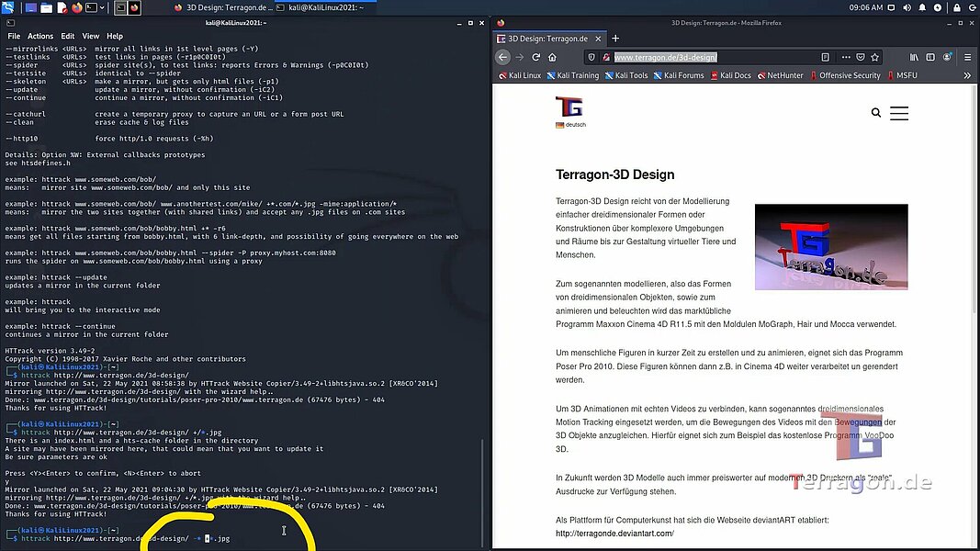Open the MSFU bookmark
Image resolution: width=980 pixels, height=551 pixels.
pos(903,75)
